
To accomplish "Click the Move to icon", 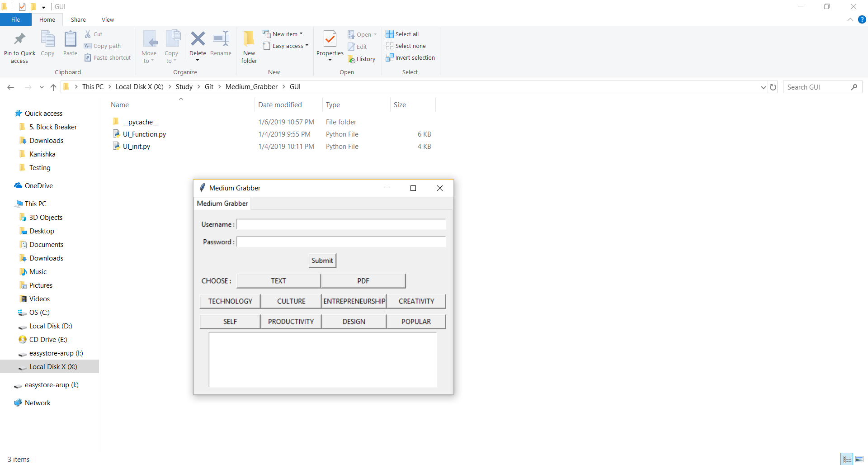I will pos(149,39).
